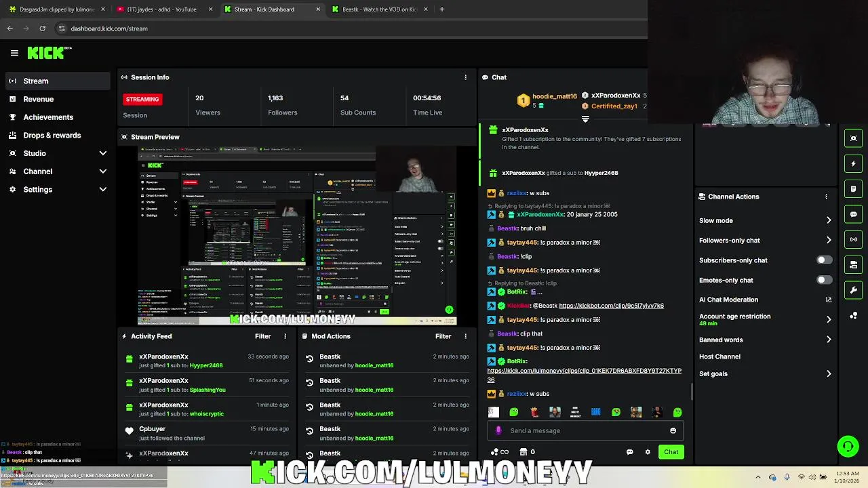The image size is (868, 488).
Task: Enable Emotes-only chat
Action: point(824,280)
